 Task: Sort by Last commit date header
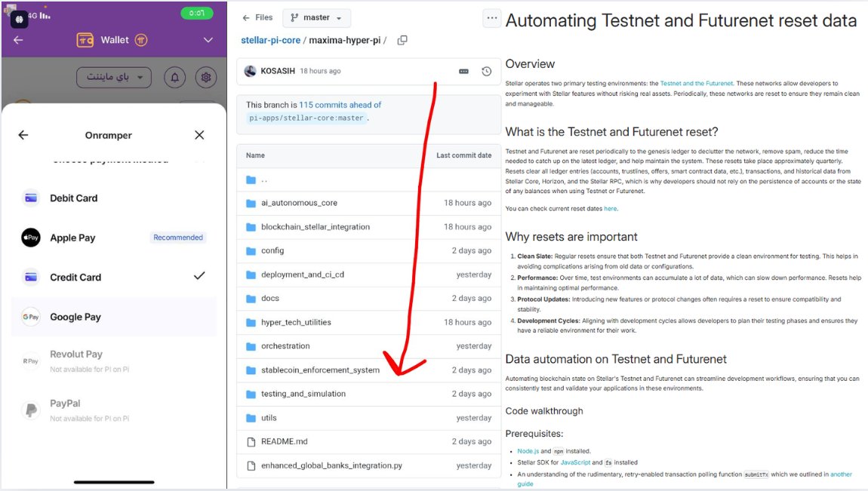click(464, 155)
